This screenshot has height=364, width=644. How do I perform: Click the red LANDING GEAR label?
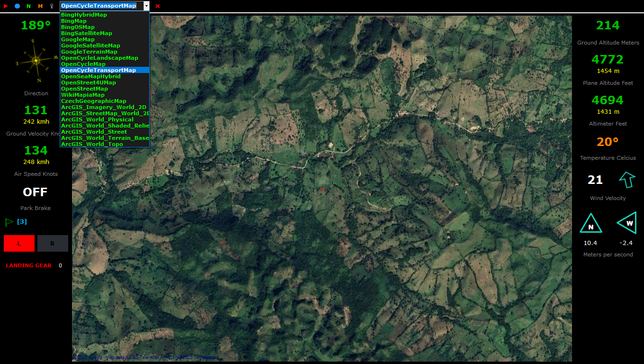(x=28, y=265)
